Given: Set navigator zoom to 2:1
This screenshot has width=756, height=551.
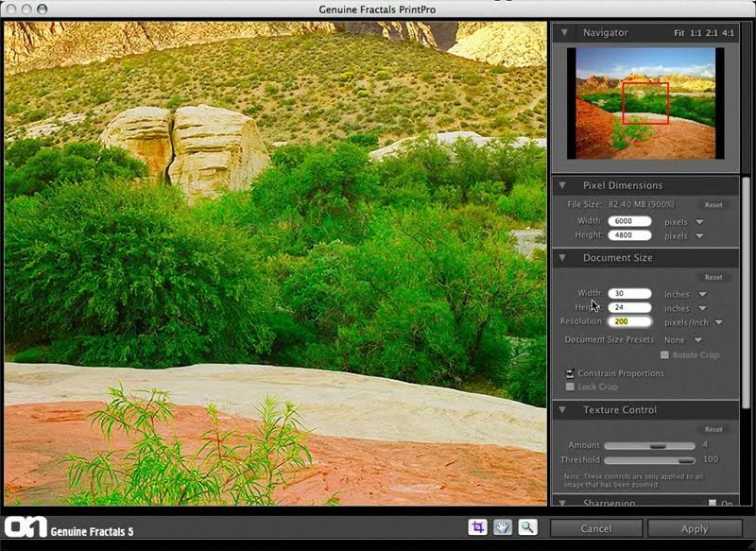Looking at the screenshot, I should pos(712,33).
